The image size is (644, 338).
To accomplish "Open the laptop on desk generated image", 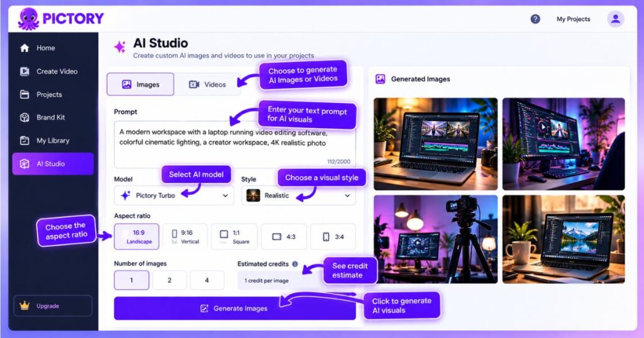I will 435,144.
